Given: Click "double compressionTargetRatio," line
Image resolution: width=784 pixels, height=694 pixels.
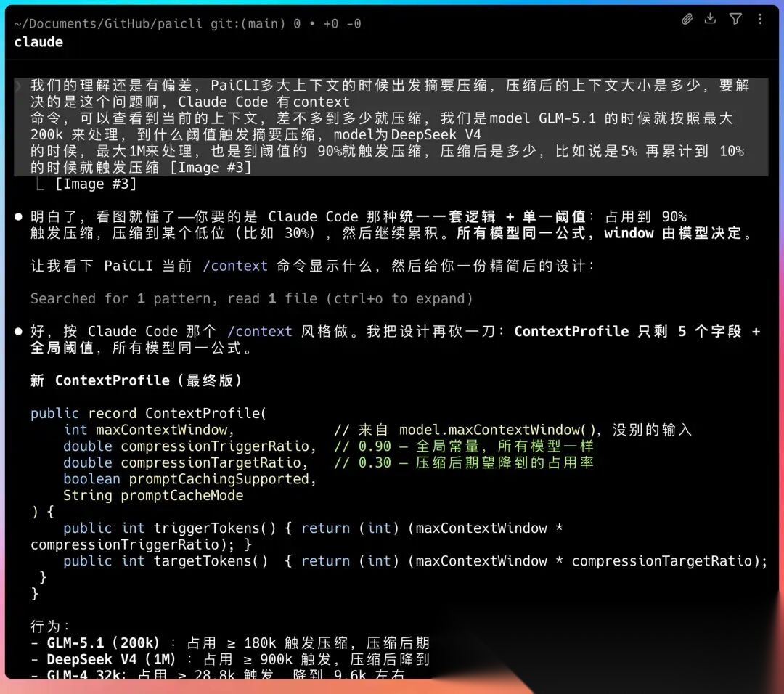Looking at the screenshot, I should coord(186,463).
